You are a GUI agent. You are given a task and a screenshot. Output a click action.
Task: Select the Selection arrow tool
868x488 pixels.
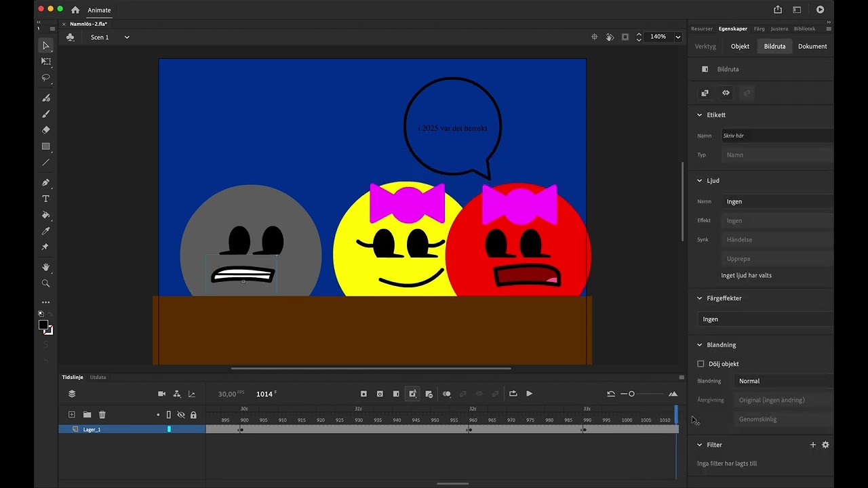click(x=46, y=45)
